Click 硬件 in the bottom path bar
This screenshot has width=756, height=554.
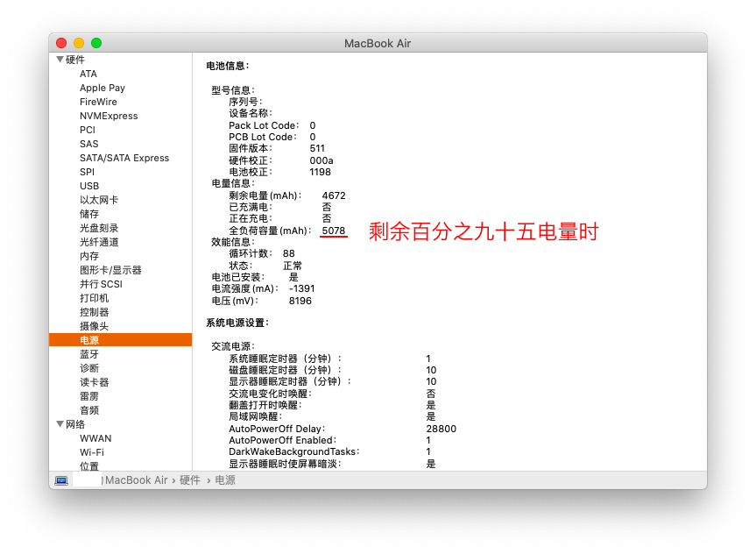coord(190,480)
